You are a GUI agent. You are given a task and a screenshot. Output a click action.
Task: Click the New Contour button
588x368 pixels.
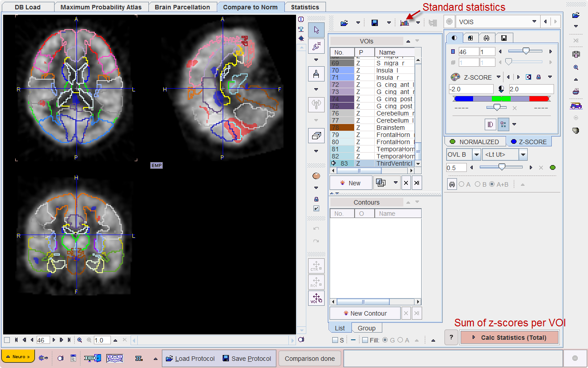tap(365, 313)
